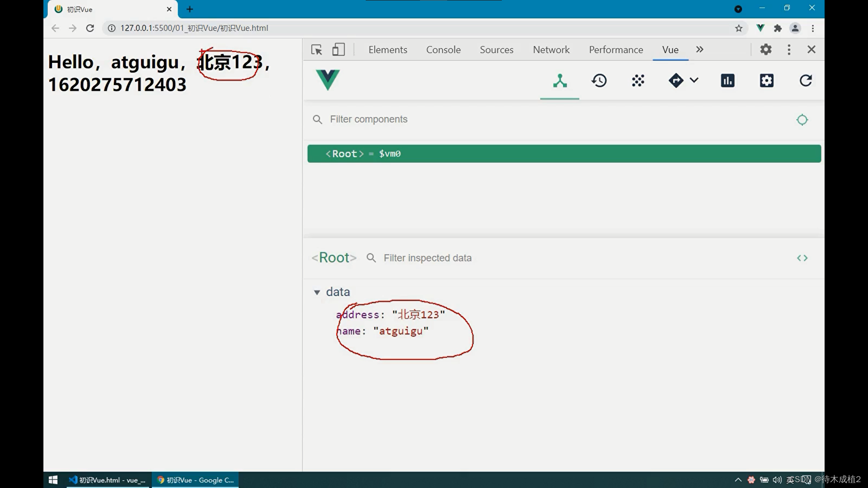Toggle the device toolbar icon
The height and width of the screenshot is (488, 868).
[338, 50]
